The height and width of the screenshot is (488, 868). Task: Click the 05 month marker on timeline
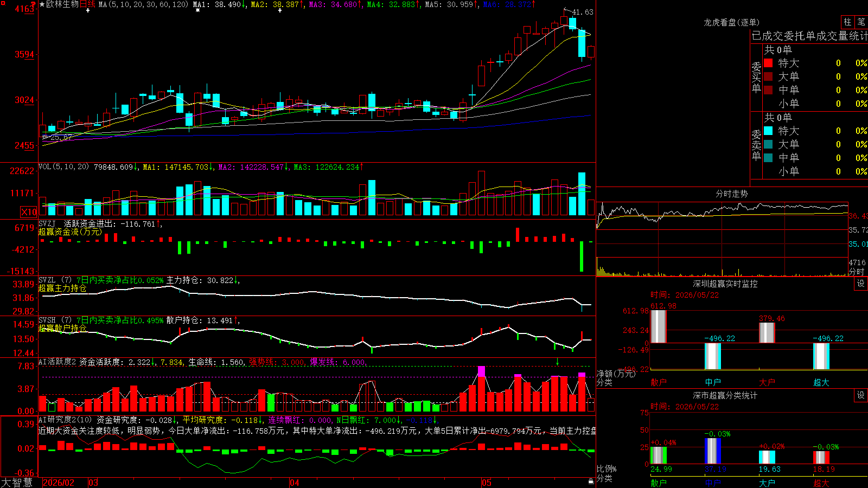[487, 483]
